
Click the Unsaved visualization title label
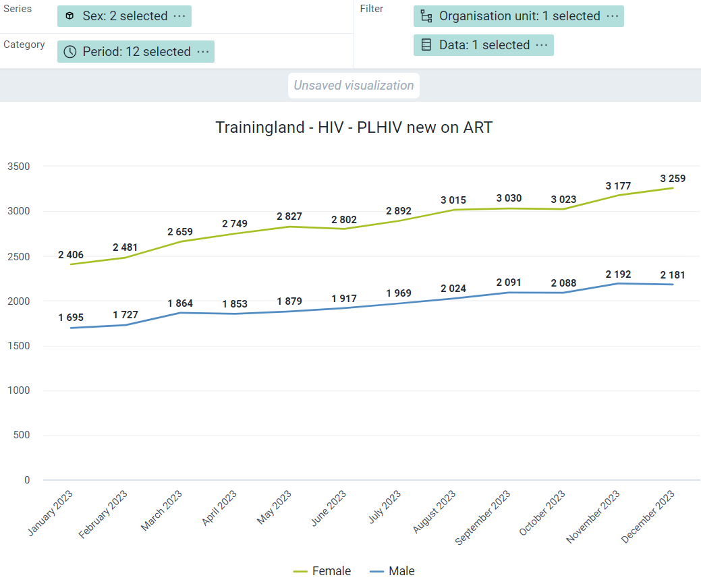(354, 86)
